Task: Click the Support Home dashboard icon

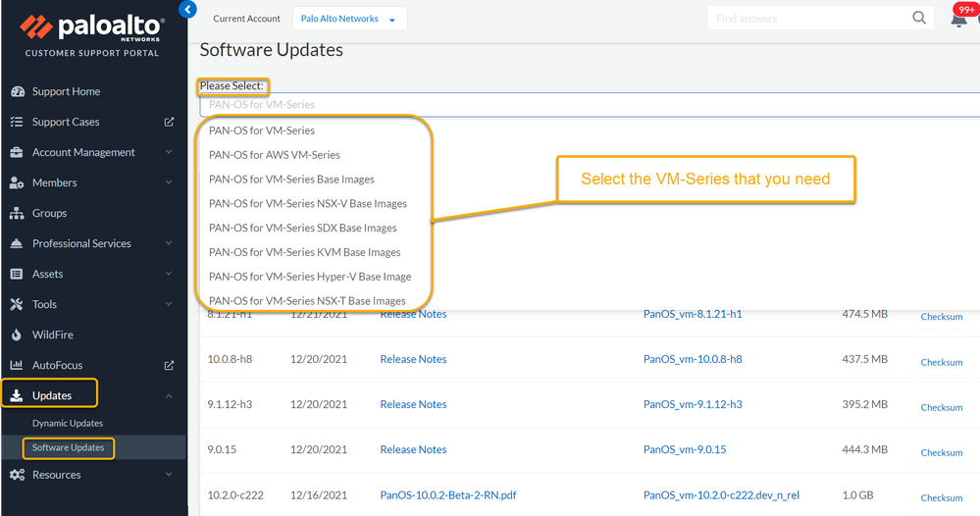Action: [18, 91]
